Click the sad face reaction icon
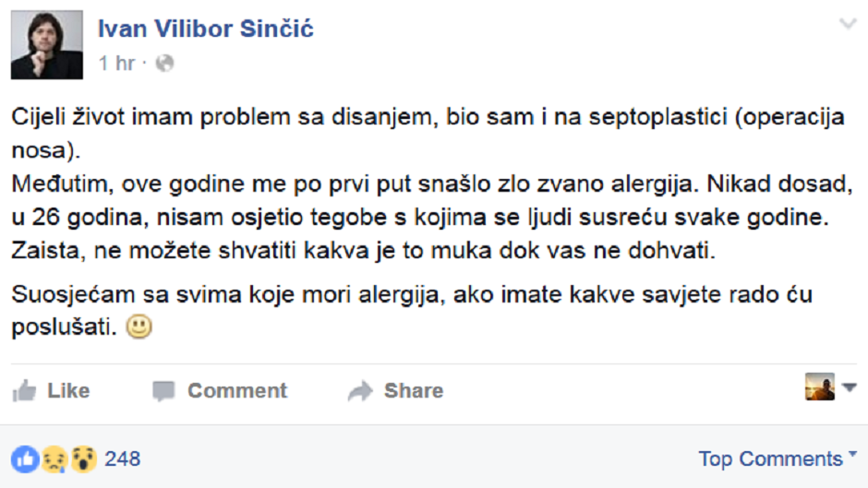 coord(54,458)
